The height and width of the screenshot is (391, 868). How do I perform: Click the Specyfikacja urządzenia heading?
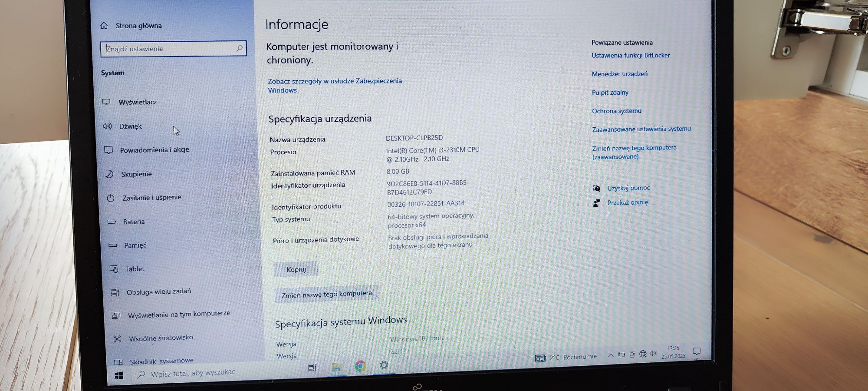(320, 119)
